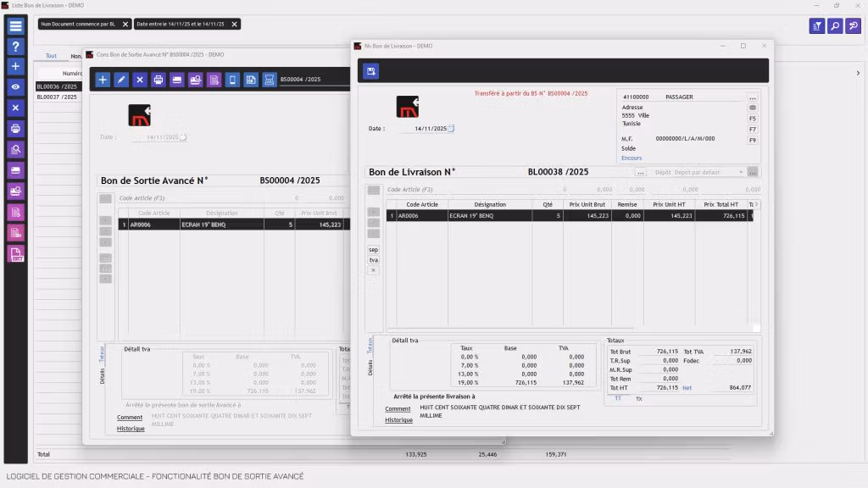The width and height of the screenshot is (868, 488).
Task: Click the Désignation column header in Bon de Livraison
Action: coord(490,205)
